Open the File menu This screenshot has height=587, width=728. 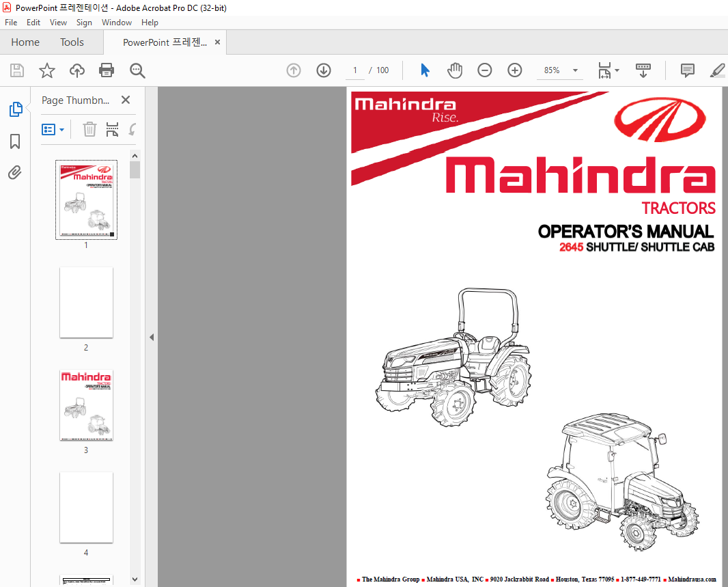[x=11, y=23]
